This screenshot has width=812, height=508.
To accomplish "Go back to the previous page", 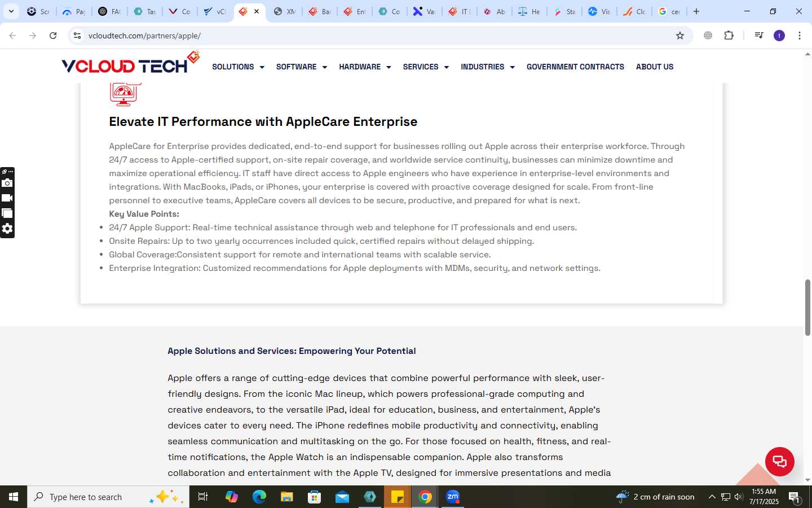I will tap(12, 36).
